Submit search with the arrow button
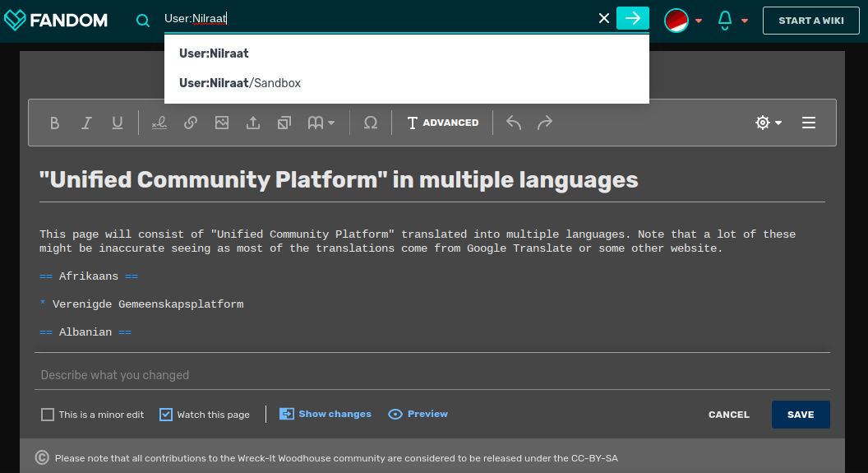Screen dimensions: 868x473 (633, 18)
